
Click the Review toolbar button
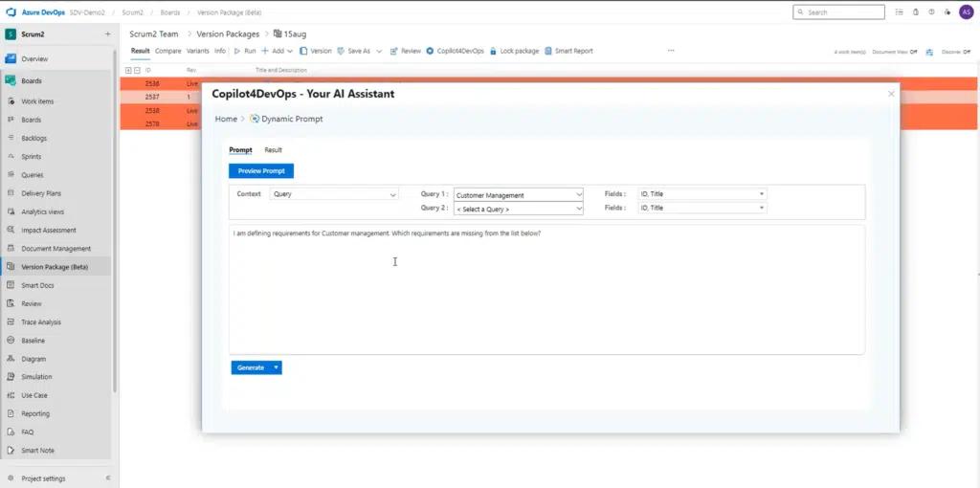click(406, 52)
